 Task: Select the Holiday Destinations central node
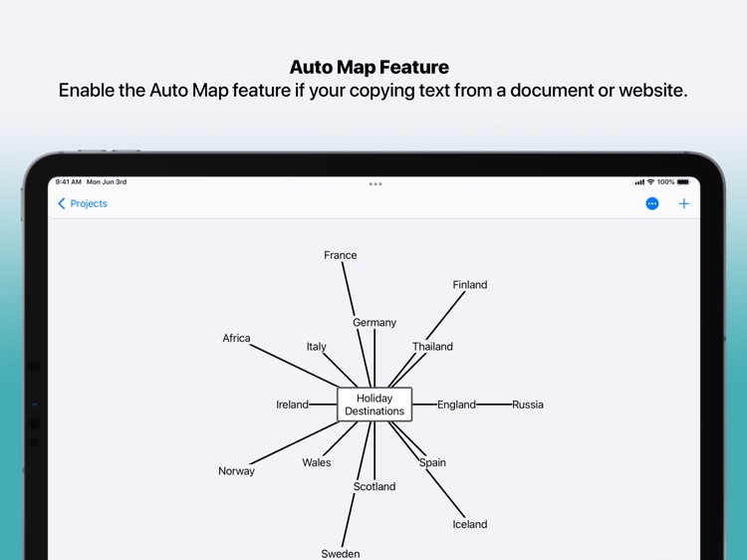(374, 405)
